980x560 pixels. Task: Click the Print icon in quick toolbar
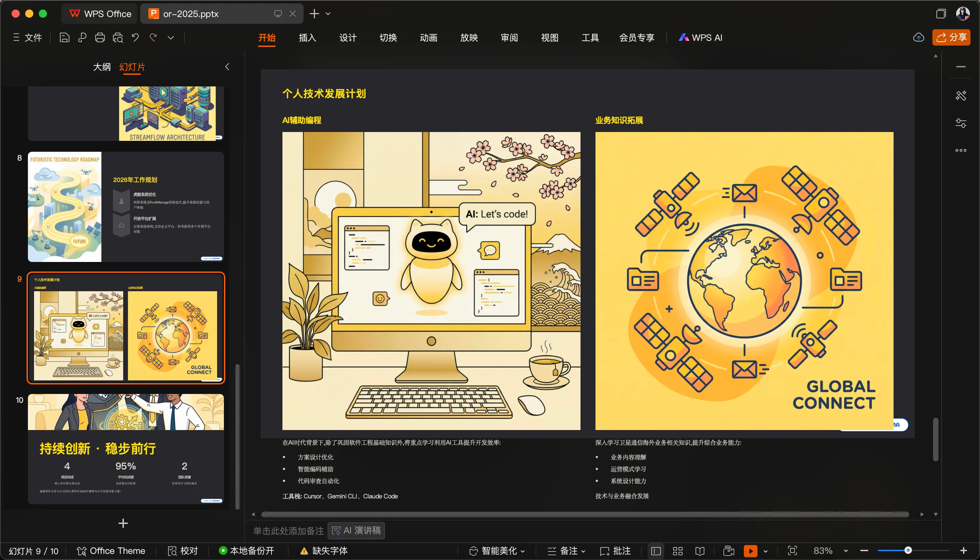coord(100,37)
